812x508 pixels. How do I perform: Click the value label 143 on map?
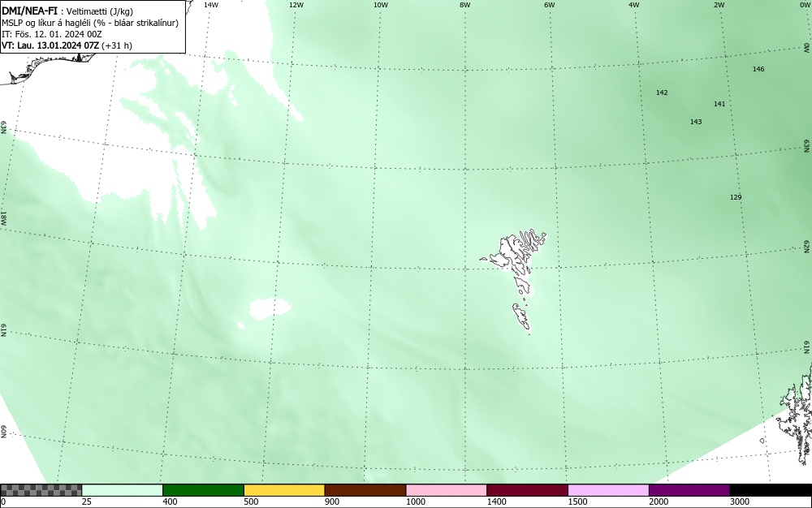(x=696, y=122)
